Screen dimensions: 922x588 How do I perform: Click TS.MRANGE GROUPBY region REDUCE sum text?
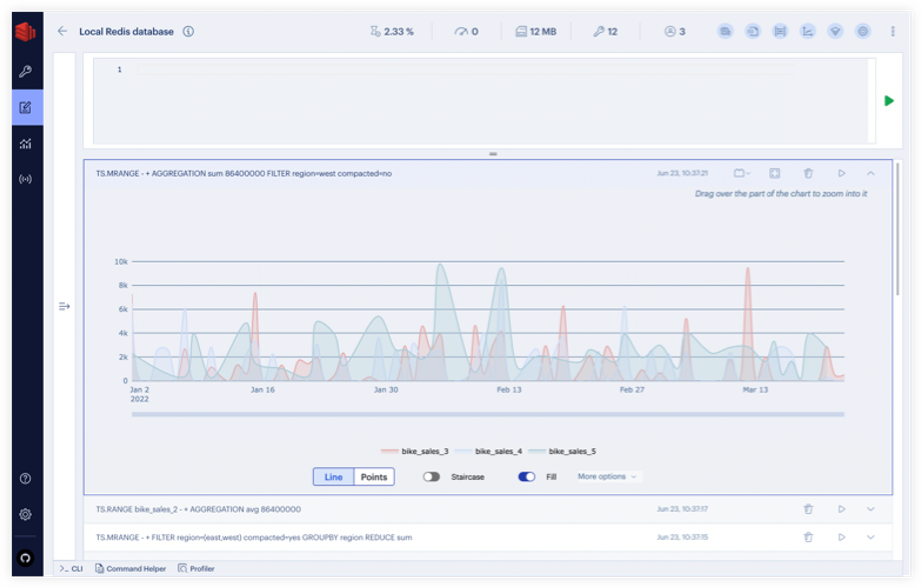[254, 538]
